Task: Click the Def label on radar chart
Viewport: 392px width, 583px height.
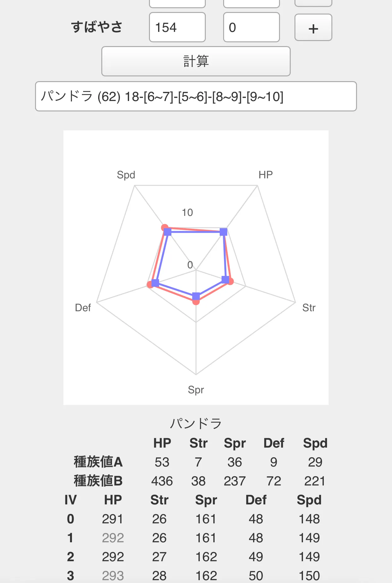Action: click(83, 307)
